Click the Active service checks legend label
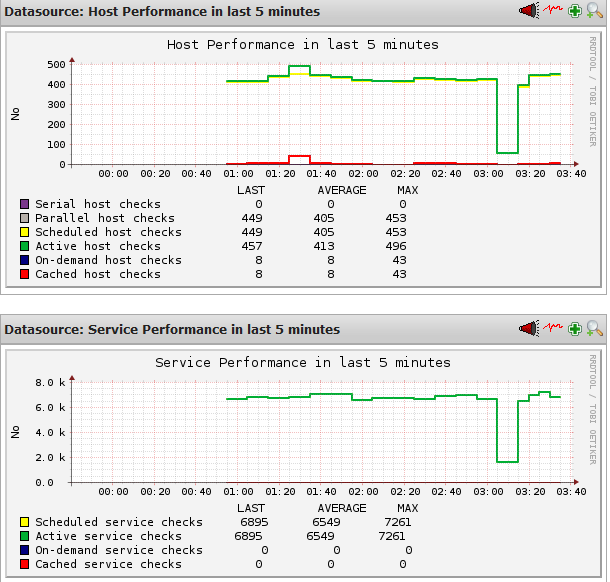Image resolution: width=610 pixels, height=582 pixels. 108,536
